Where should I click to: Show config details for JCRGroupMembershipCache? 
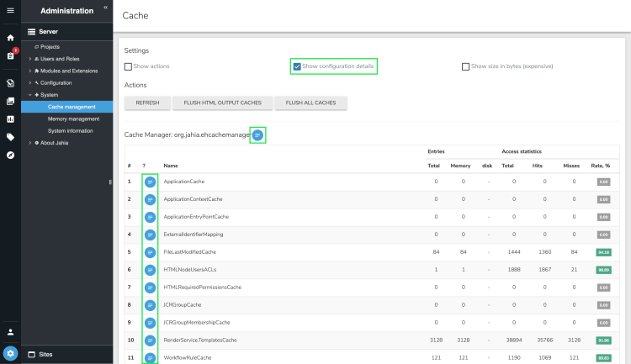(150, 323)
